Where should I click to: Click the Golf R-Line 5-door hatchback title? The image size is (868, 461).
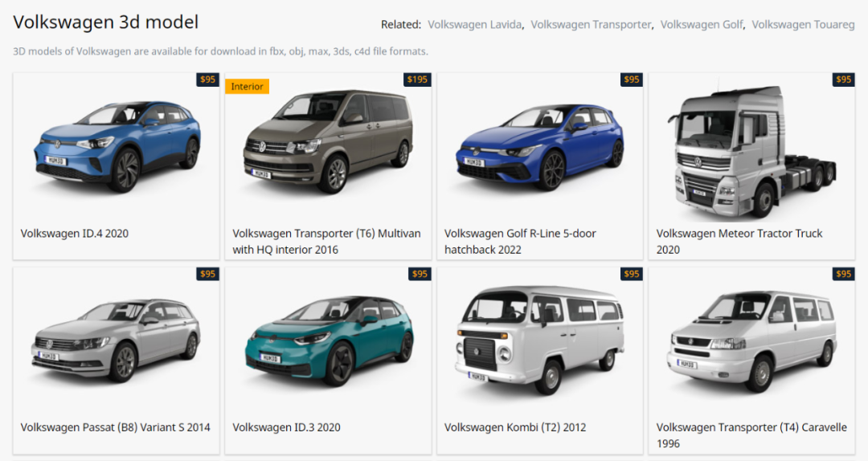coord(520,241)
